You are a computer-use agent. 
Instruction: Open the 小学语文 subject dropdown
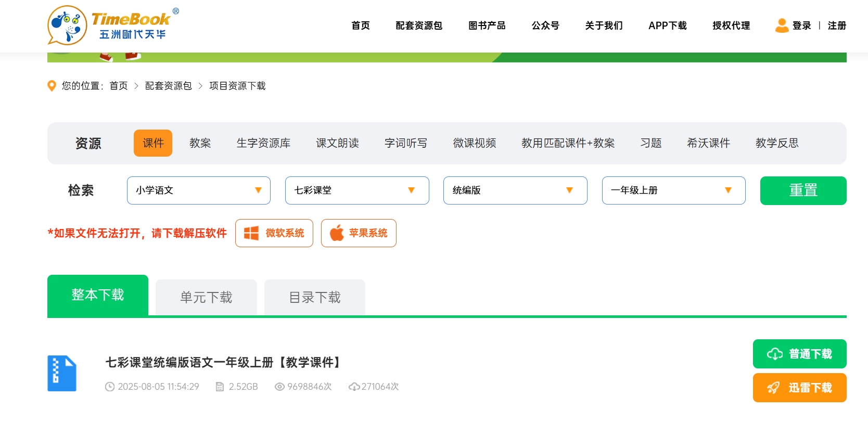point(199,190)
